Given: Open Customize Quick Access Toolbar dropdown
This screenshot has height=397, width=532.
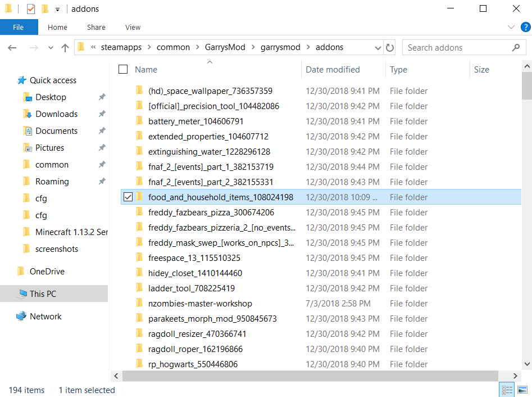Looking at the screenshot, I should coord(58,10).
